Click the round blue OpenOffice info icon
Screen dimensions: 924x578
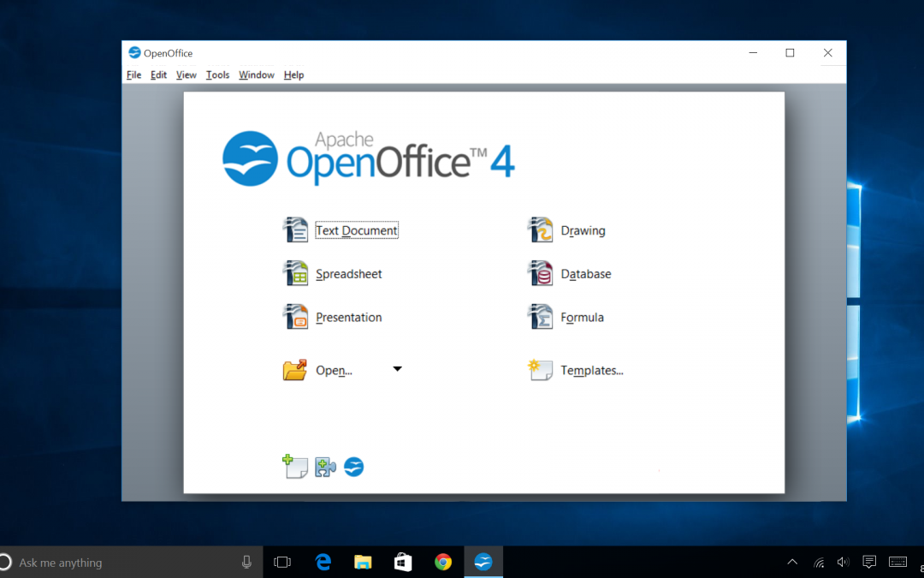(x=353, y=468)
